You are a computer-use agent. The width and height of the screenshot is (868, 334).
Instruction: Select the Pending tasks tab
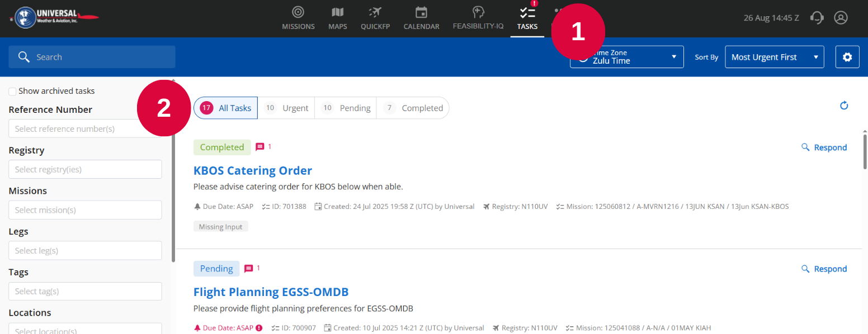point(346,108)
